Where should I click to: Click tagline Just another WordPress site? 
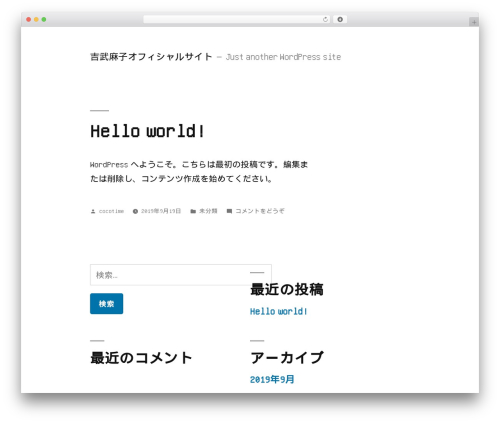[283, 57]
